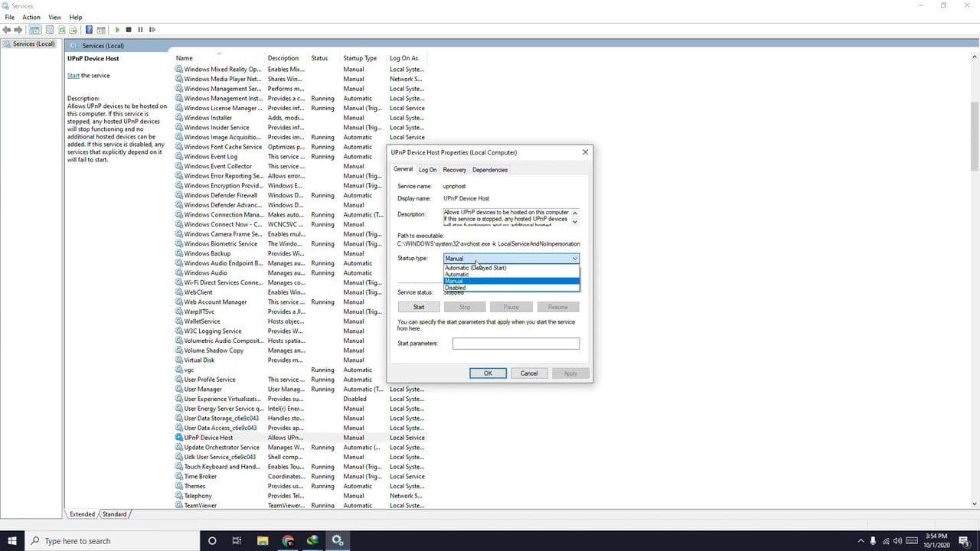Open the Dependencies tab

(x=489, y=170)
